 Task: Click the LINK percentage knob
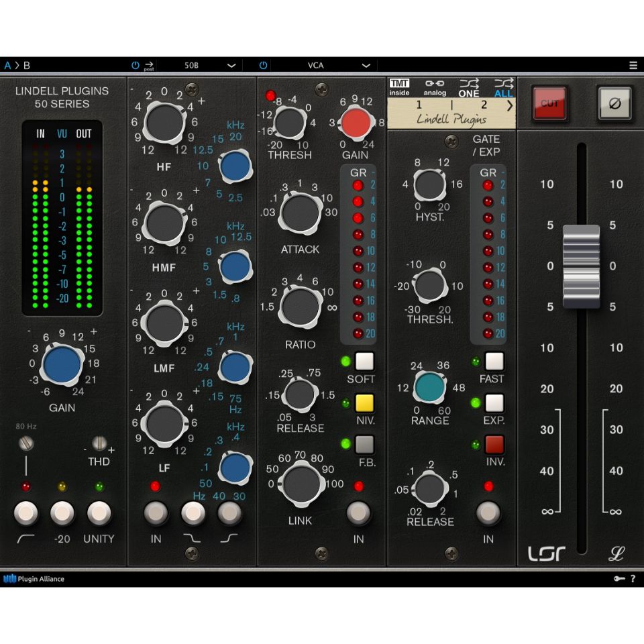tap(301, 484)
